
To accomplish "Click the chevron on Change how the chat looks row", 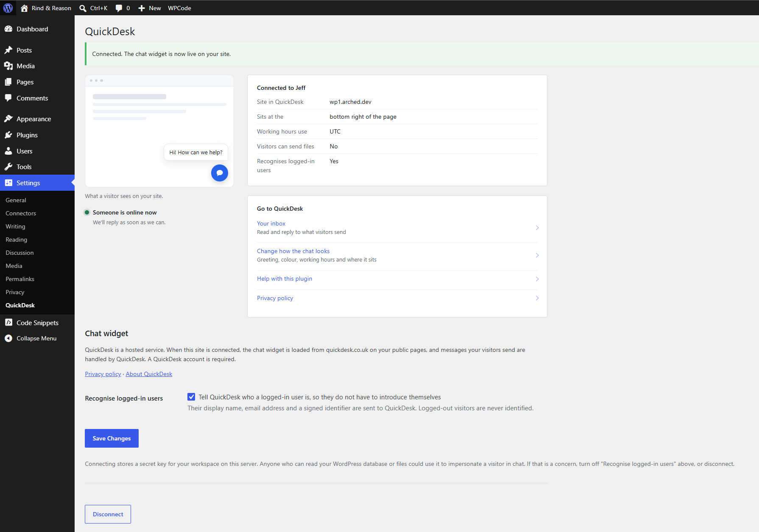I will click(x=537, y=255).
